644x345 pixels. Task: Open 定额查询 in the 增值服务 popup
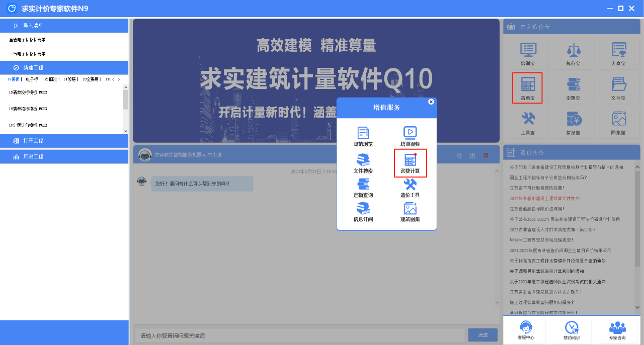(363, 188)
